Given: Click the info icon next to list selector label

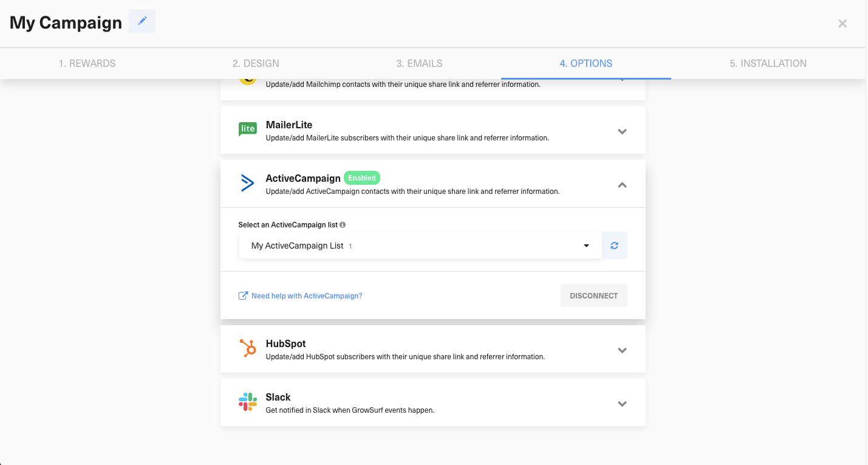Looking at the screenshot, I should point(342,224).
